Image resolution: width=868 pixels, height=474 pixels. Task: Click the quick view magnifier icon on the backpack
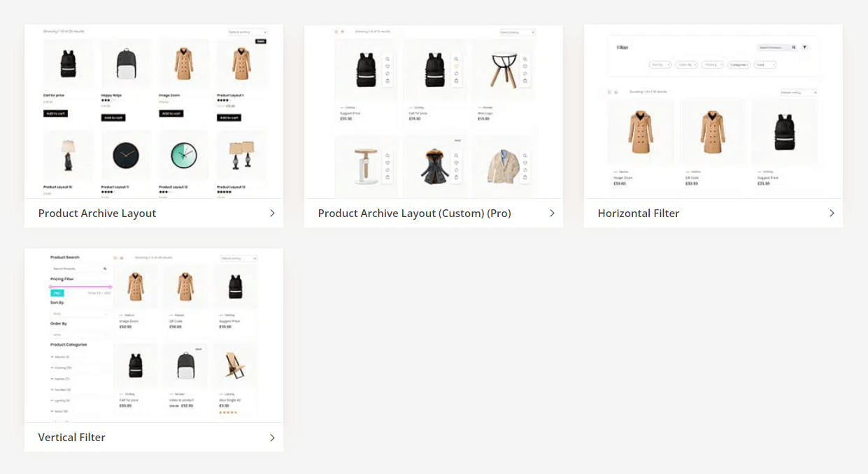[387, 58]
